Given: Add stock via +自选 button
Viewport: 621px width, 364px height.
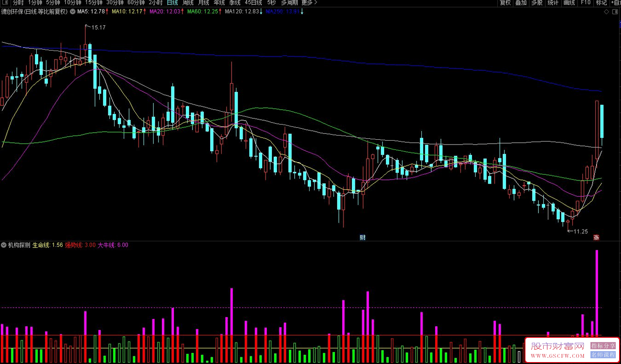Looking at the screenshot, I should [x=615, y=3].
